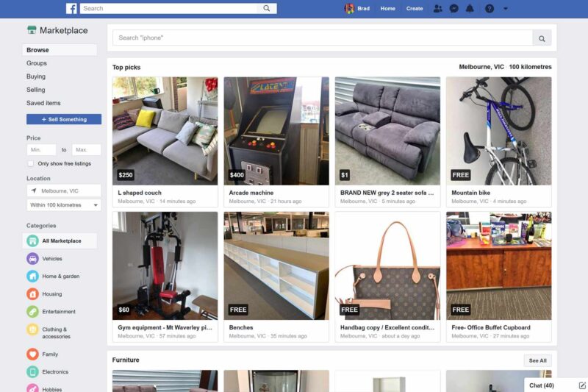Screen dimensions: 588x392
Task: Open the Messenger icon in top bar
Action: tap(453, 8)
